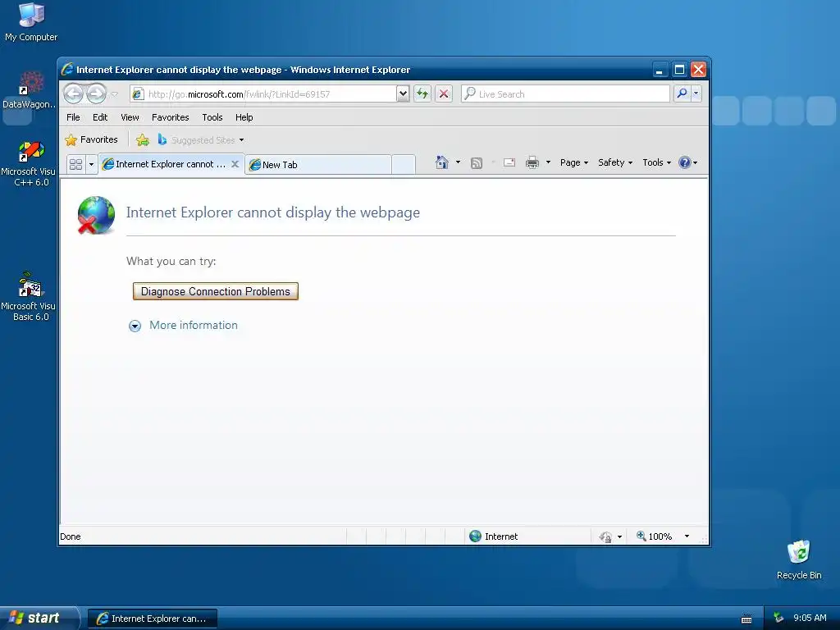Viewport: 840px width, 630px height.
Task: Expand the More information section arrow
Action: [135, 326]
